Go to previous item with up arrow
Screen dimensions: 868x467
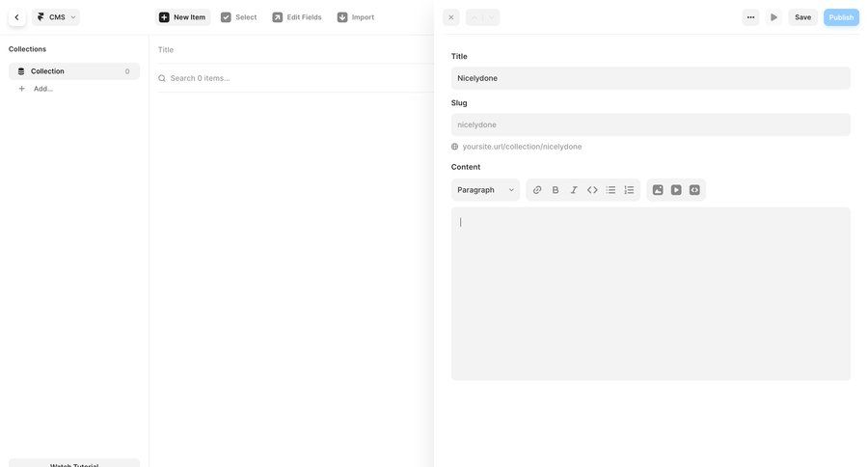pos(475,17)
